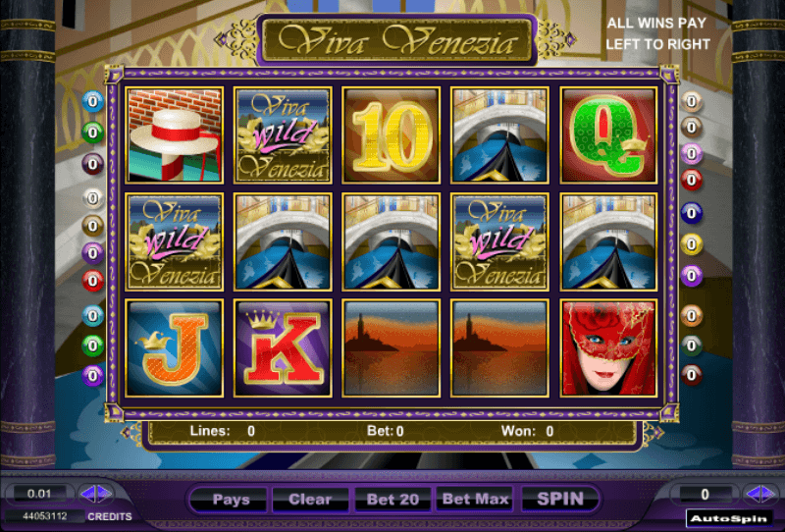Decrease coin value with left blue arrow beside 0.01
The height and width of the screenshot is (532, 785).
tap(87, 494)
